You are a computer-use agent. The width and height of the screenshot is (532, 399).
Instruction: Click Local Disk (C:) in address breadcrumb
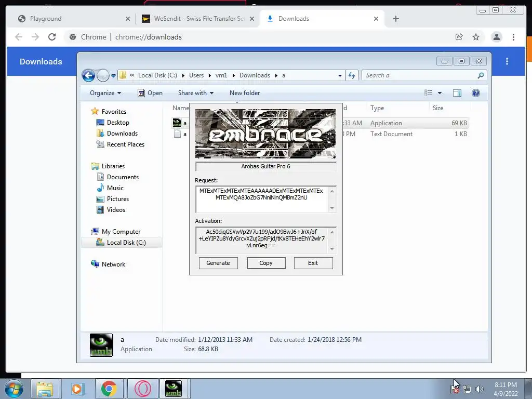[157, 75]
